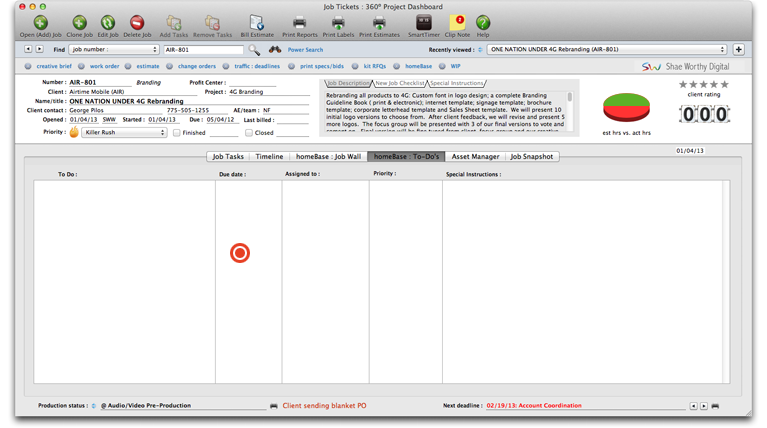Open the Killer Rush priority dropdown
The height and width of the screenshot is (428, 767).
click(x=124, y=132)
